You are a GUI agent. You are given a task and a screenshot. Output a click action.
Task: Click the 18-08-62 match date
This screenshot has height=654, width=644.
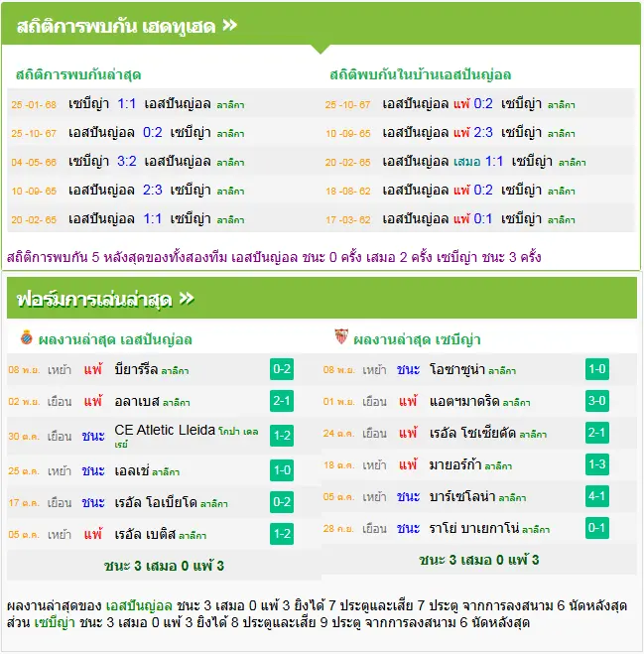pos(348,191)
